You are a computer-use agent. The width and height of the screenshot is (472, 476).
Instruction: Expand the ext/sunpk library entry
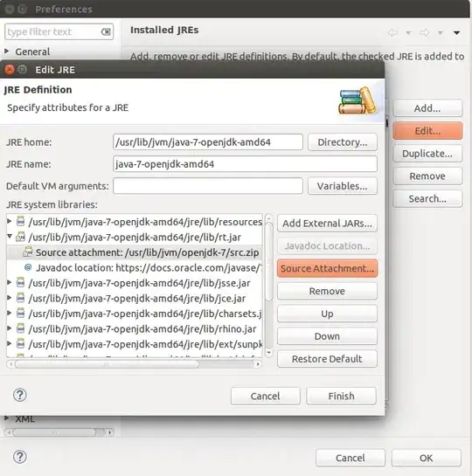coord(9,343)
